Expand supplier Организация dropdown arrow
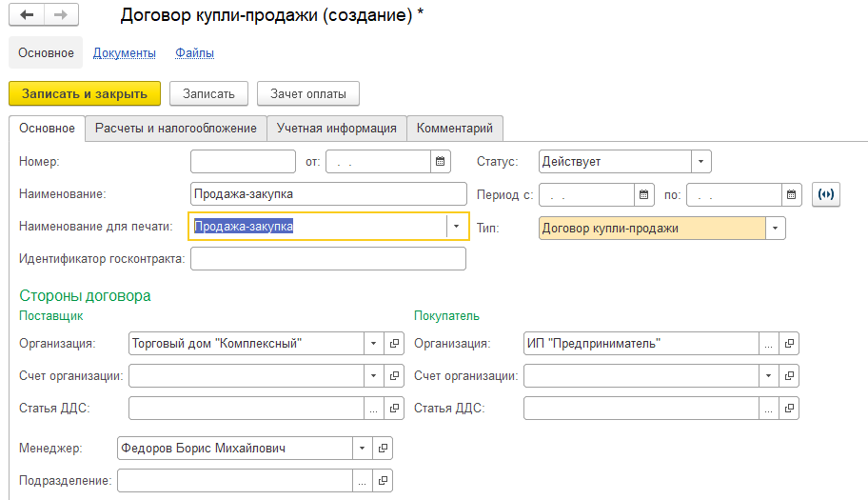Screen dimensions: 868x500 click(374, 343)
